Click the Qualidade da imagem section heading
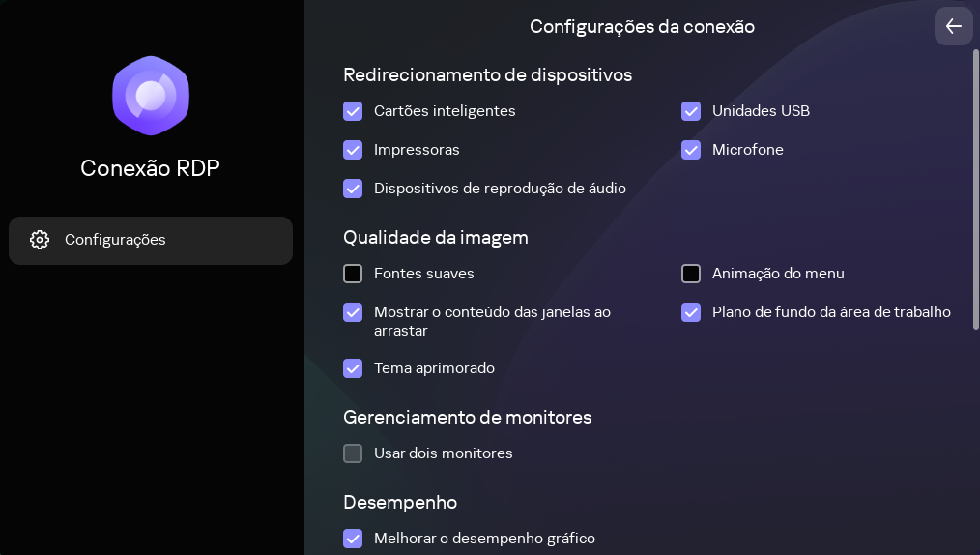The height and width of the screenshot is (555, 980). click(x=436, y=237)
